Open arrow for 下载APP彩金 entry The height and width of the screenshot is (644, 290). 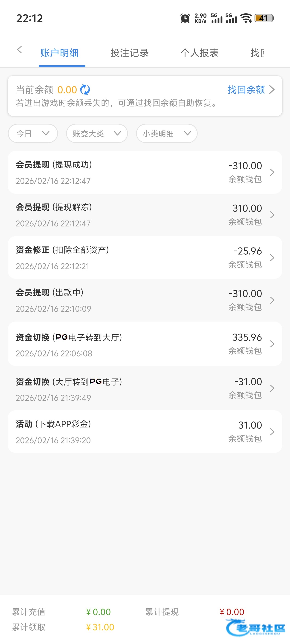tap(272, 432)
